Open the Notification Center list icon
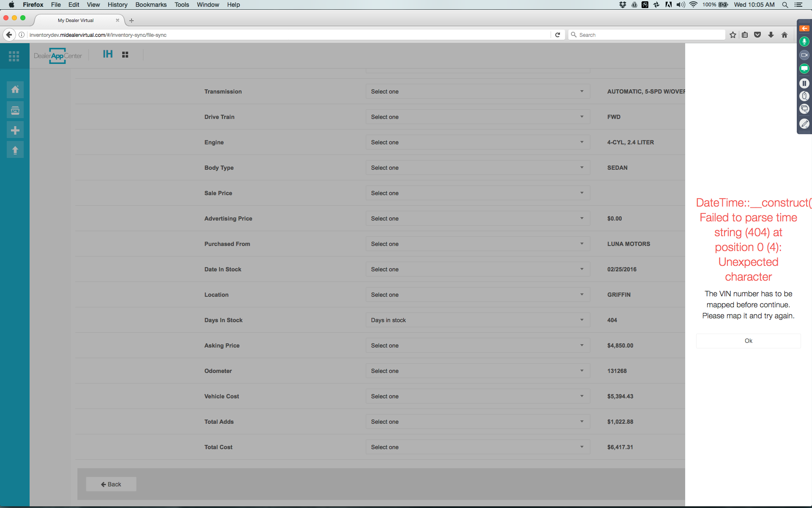This screenshot has height=508, width=812. click(x=798, y=5)
